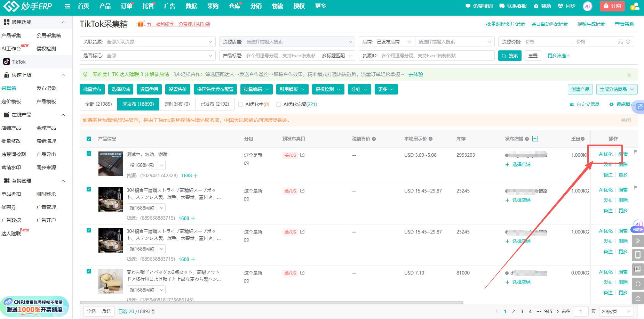Open the 采集箱 sidebar item
The height and width of the screenshot is (319, 644).
(9, 88)
